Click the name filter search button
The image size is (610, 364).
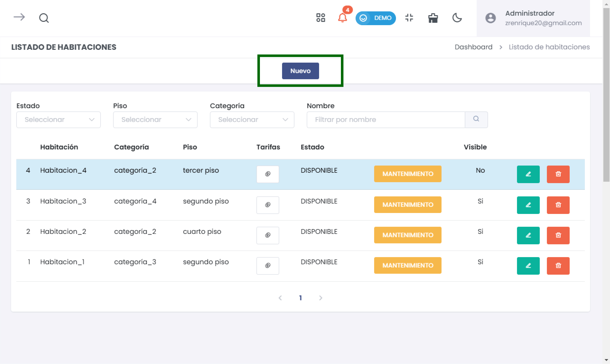coord(476,119)
